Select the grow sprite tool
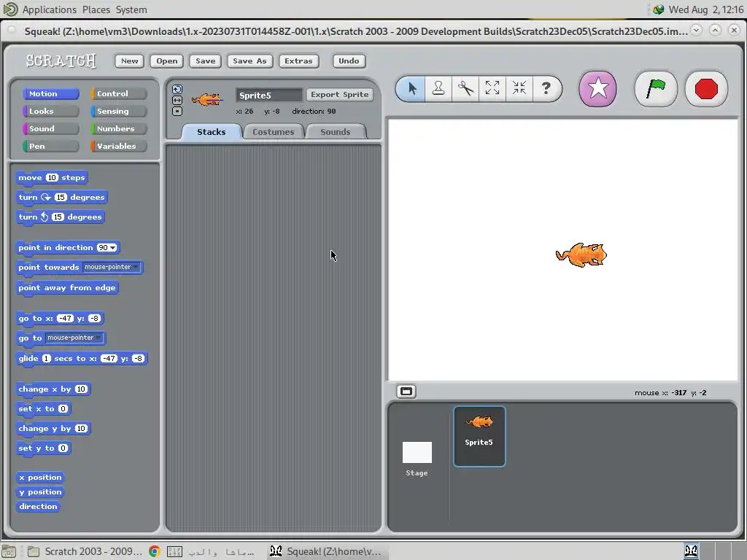This screenshot has width=747, height=560. [492, 88]
